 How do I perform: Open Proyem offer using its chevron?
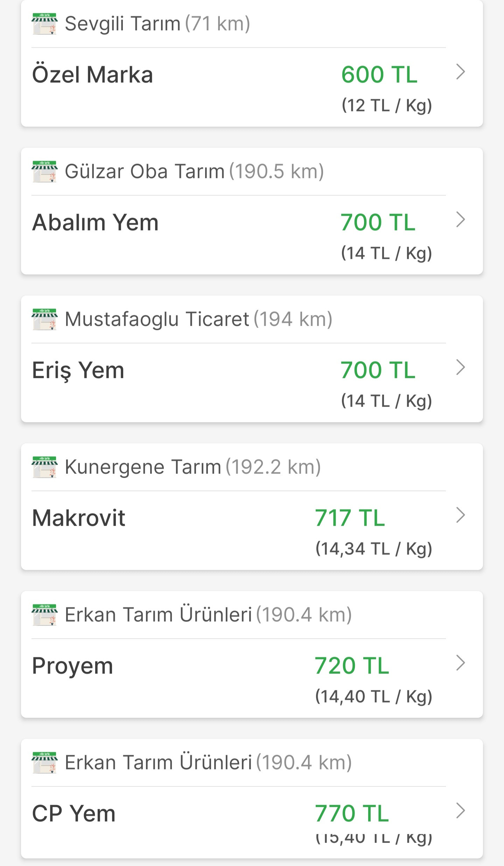461,663
